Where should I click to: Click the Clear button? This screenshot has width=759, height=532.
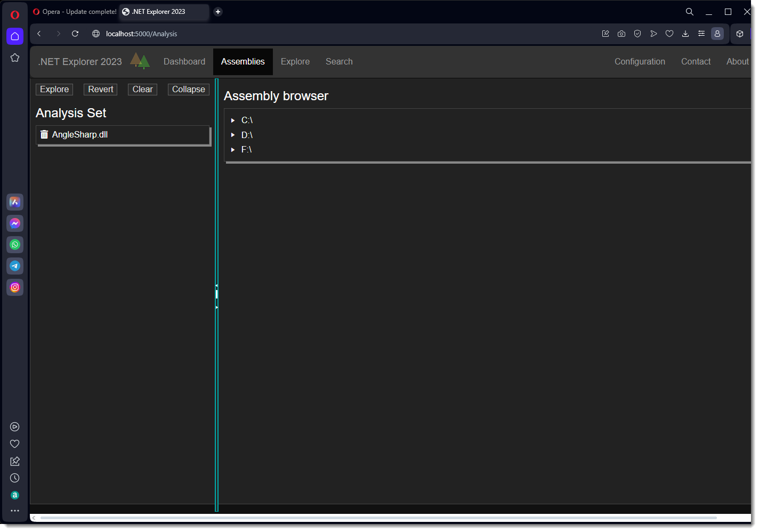click(142, 90)
